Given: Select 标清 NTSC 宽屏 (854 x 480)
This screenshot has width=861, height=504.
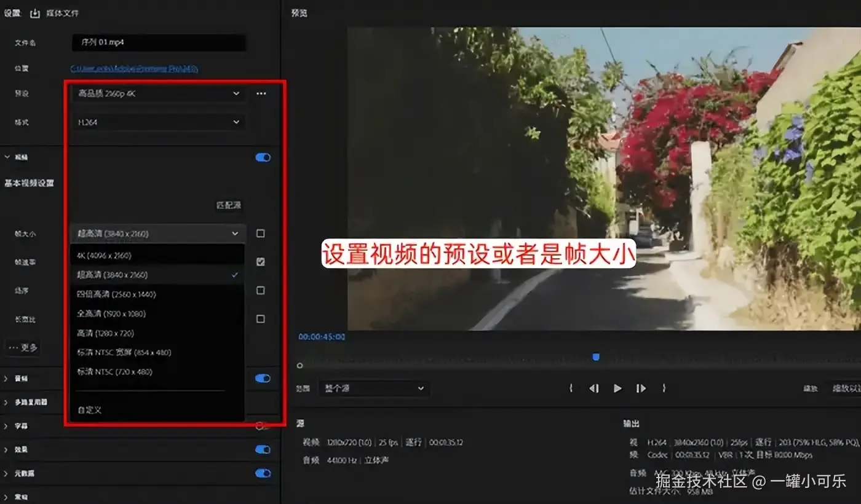Looking at the screenshot, I should click(x=157, y=352).
